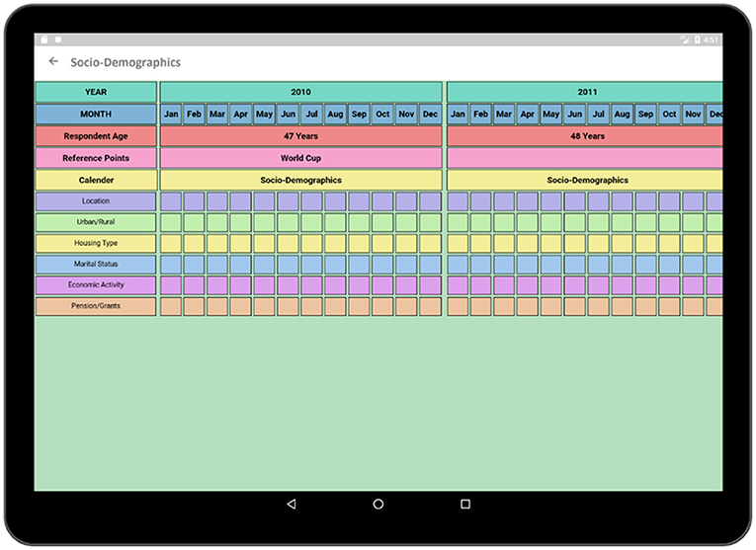Screen dimensions: 756x550
Task: Select May under 2010
Action: 264,115
